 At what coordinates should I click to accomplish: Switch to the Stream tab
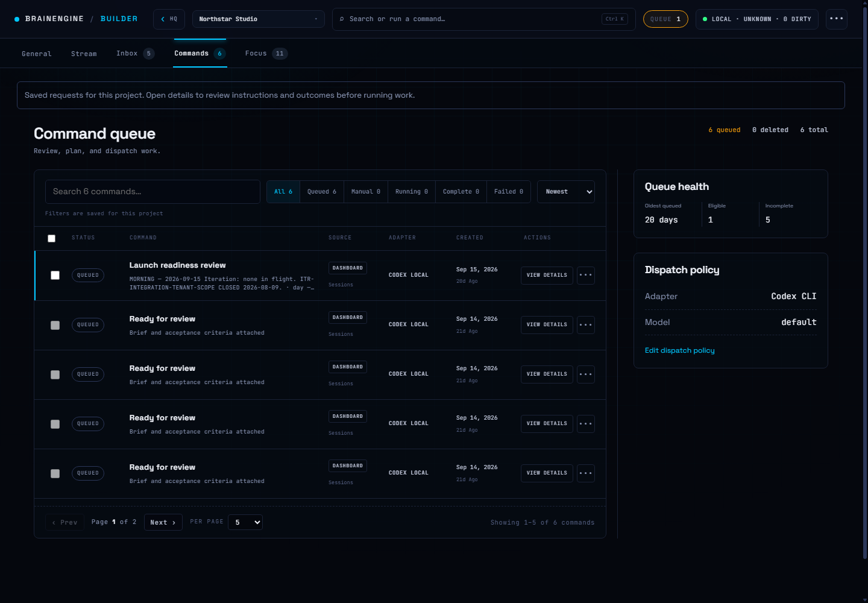point(84,54)
